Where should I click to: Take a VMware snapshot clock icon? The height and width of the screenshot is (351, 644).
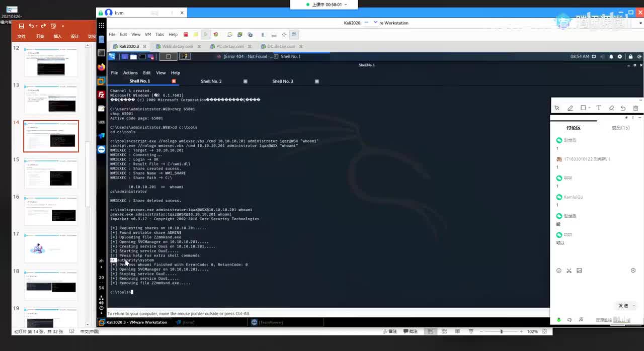point(230,35)
